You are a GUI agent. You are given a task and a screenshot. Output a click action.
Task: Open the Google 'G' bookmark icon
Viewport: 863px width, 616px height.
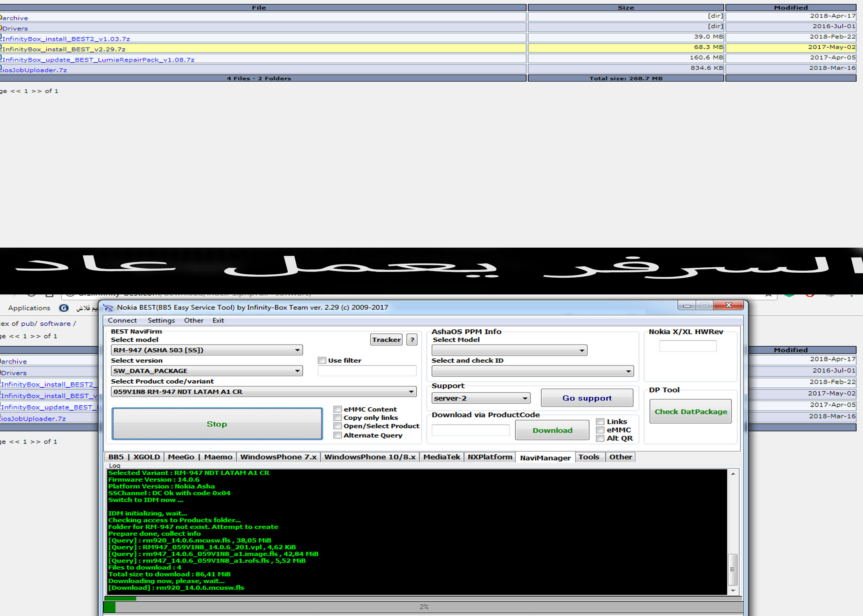point(64,308)
